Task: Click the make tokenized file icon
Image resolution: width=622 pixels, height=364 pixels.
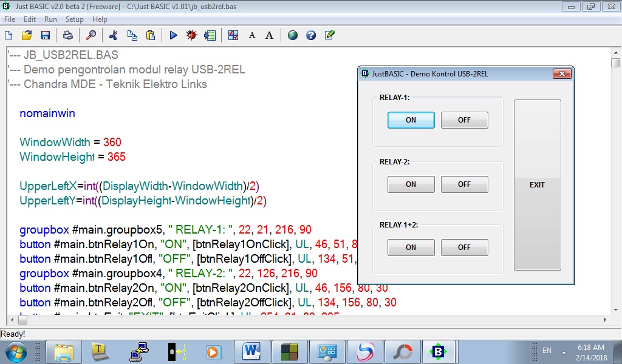Action: tap(210, 35)
